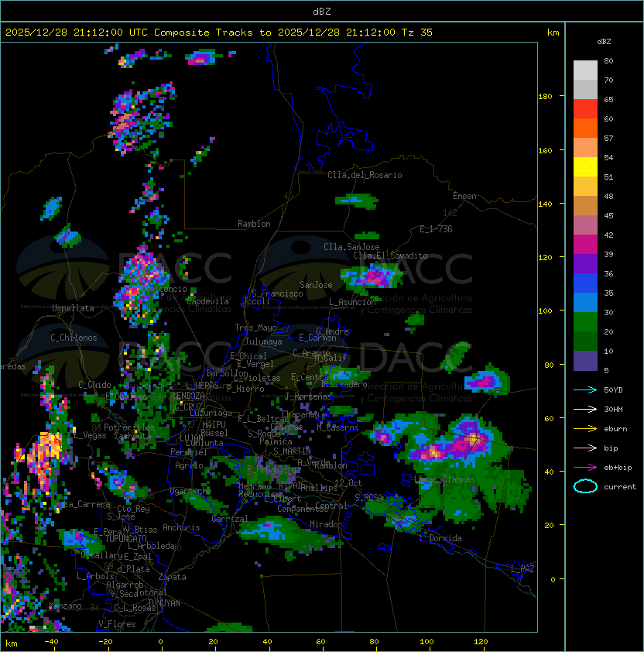
Task: Click the cyan 50YD arrow in legend
Action: (585, 390)
